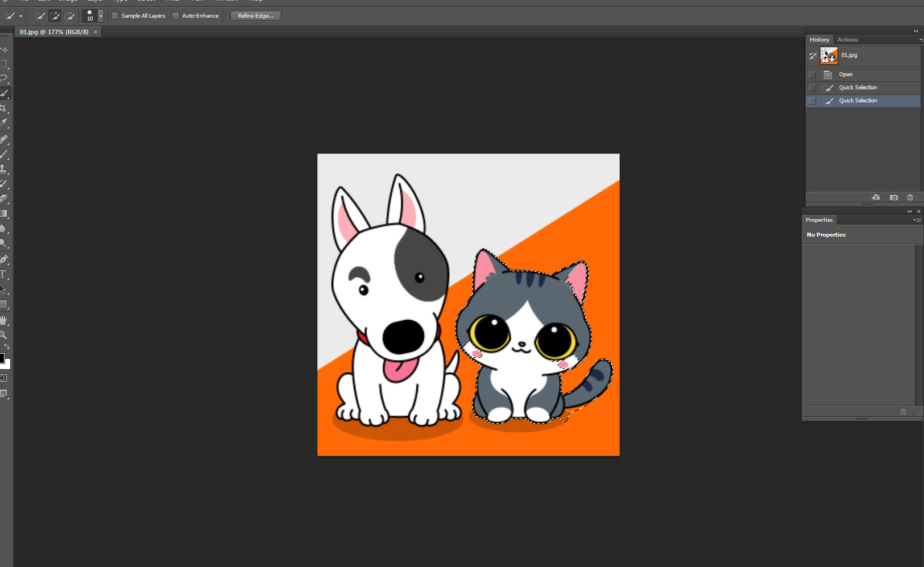The height and width of the screenshot is (567, 924).
Task: Go back to the Open history state
Action: (863, 75)
